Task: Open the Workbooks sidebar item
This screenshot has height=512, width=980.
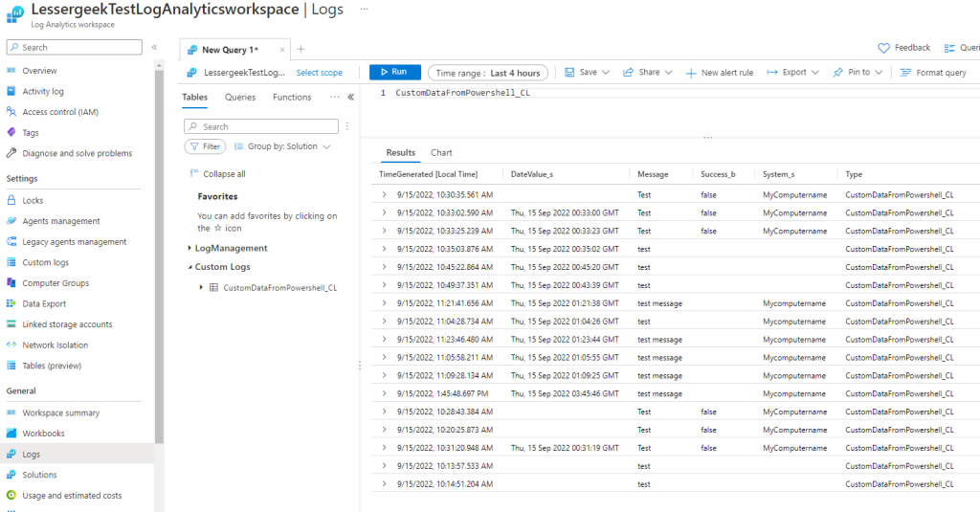Action: pyautogui.click(x=44, y=434)
